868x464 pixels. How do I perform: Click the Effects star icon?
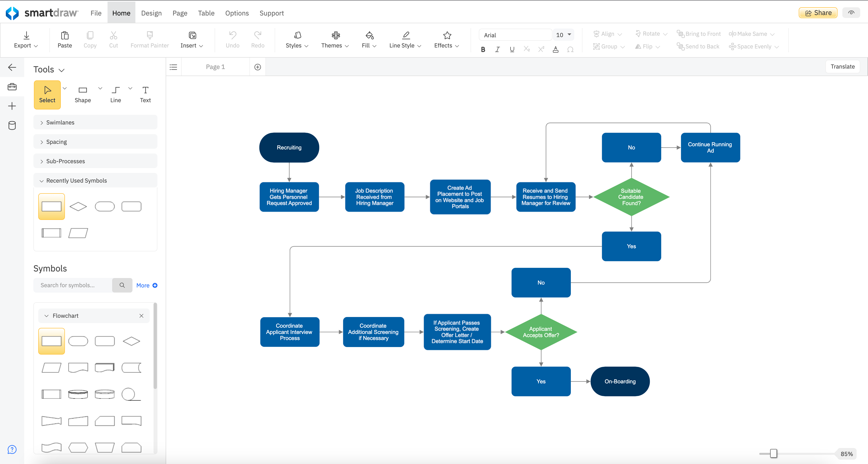446,35
